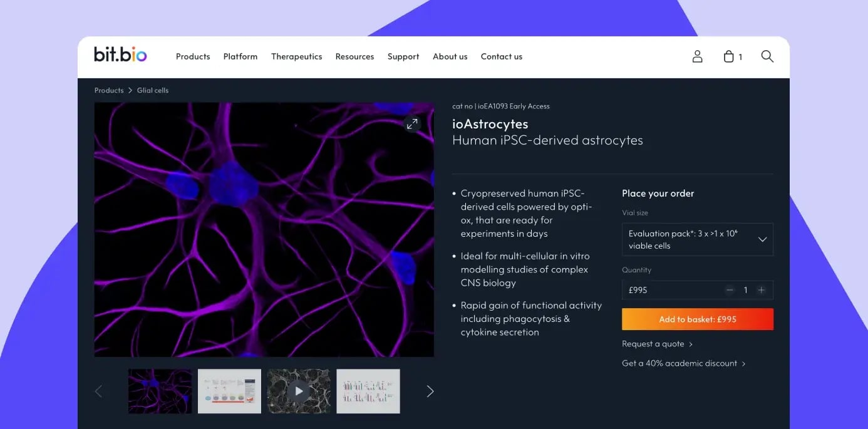Open the user account icon
The height and width of the screenshot is (429, 868).
(697, 56)
